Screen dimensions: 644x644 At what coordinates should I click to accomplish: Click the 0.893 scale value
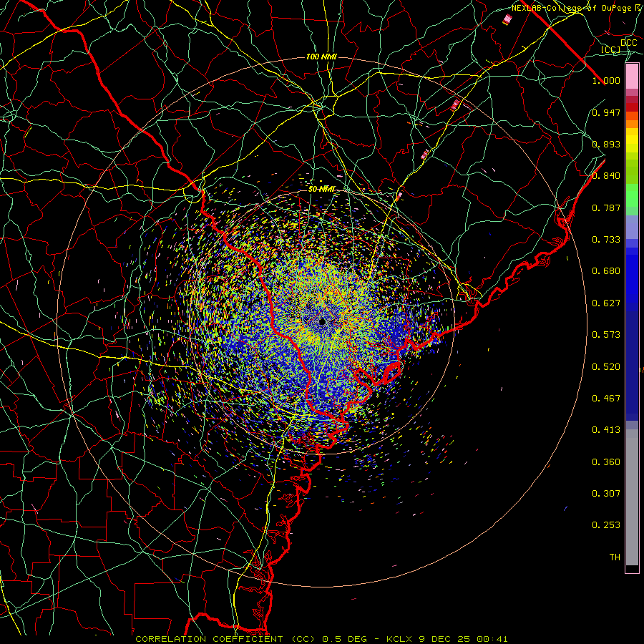click(606, 144)
